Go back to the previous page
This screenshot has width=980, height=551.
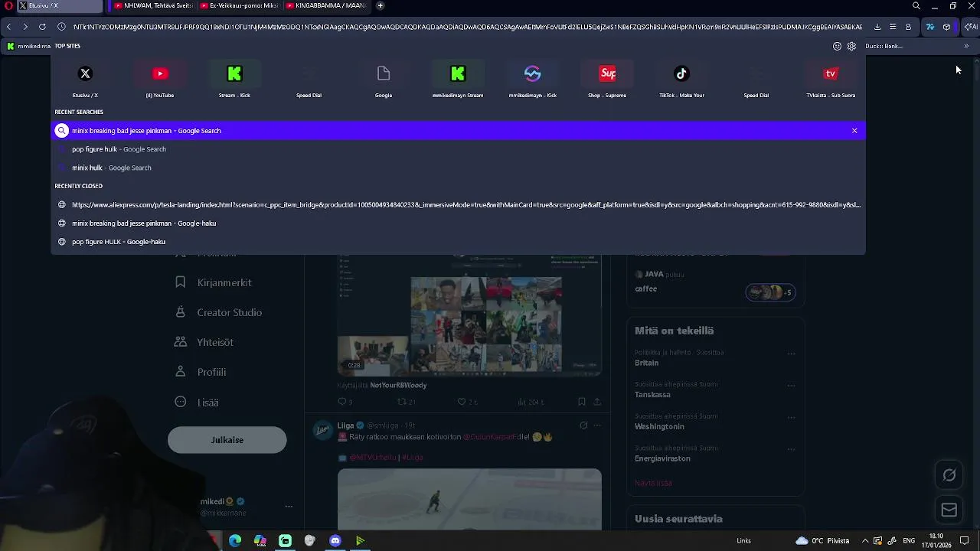[x=8, y=27]
